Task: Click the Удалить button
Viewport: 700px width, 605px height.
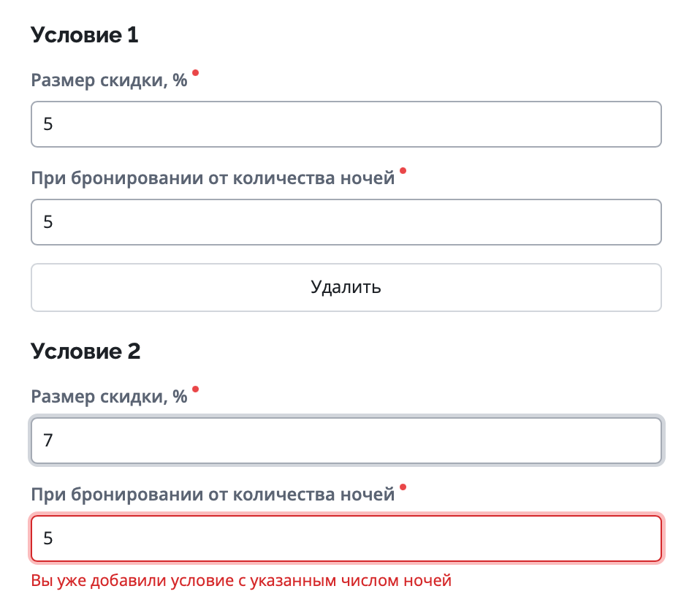Action: click(x=346, y=287)
